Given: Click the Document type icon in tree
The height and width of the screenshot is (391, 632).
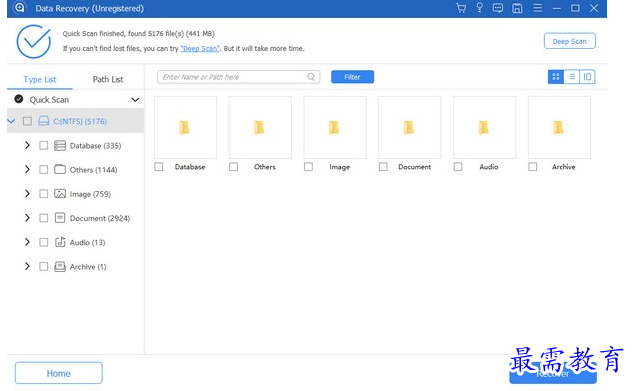Looking at the screenshot, I should point(60,218).
